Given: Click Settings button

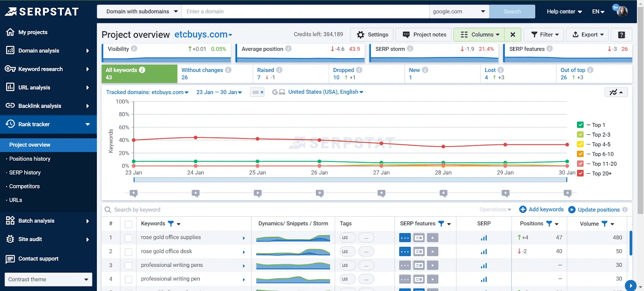Looking at the screenshot, I should click(373, 35).
